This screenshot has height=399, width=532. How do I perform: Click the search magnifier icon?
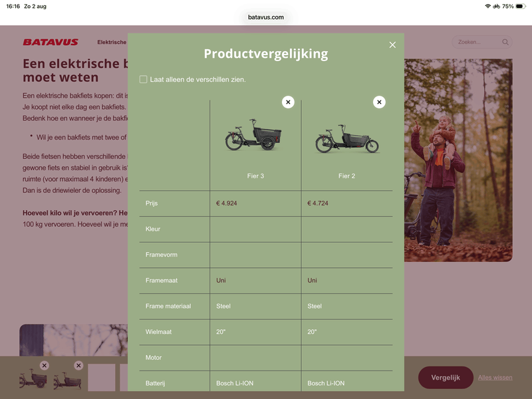(505, 42)
